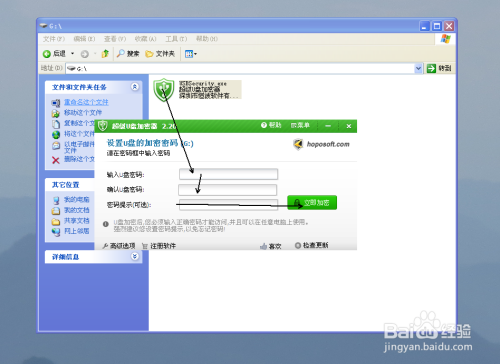
Task: Click the copy-this-file icon in task pane
Action: [56, 124]
